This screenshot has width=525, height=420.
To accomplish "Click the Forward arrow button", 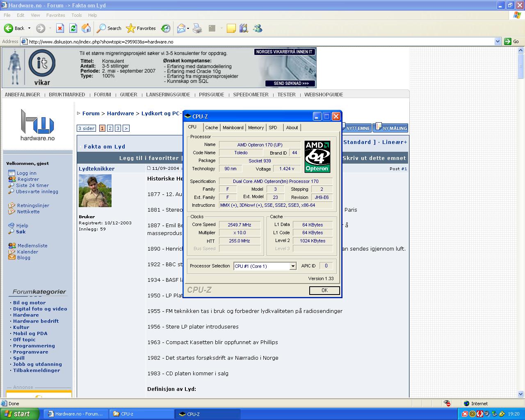I will tap(41, 28).
